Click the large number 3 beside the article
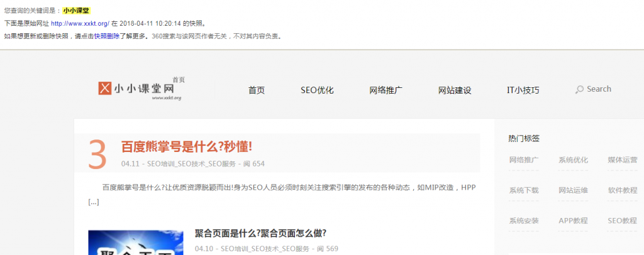The image size is (644, 255). [x=97, y=155]
